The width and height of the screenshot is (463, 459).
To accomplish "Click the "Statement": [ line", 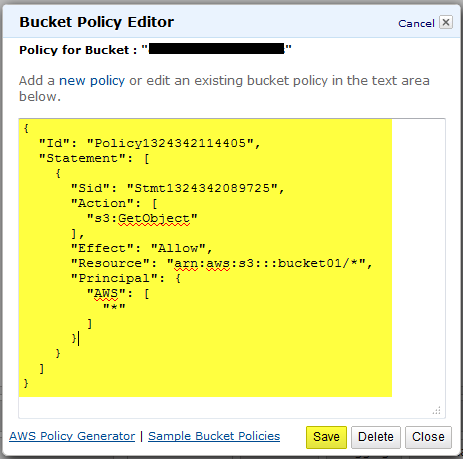I will [x=94, y=158].
